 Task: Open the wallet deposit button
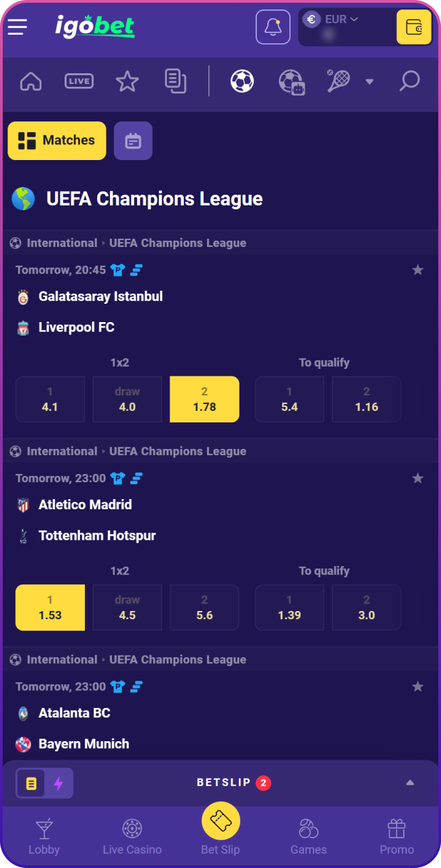tap(413, 27)
